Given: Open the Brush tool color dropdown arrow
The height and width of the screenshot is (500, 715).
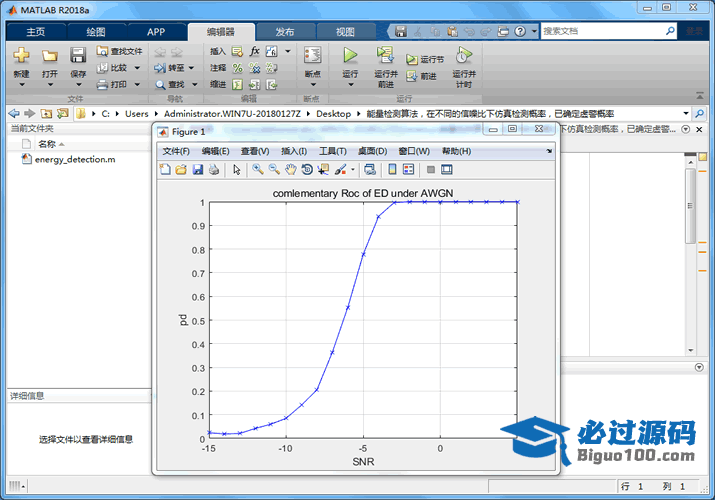Looking at the screenshot, I should pos(353,170).
